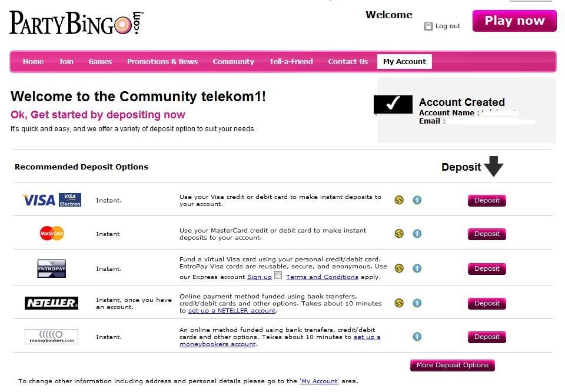This screenshot has width=565, height=392.
Task: Click Deposit for the Visa option
Action: pyautogui.click(x=487, y=200)
